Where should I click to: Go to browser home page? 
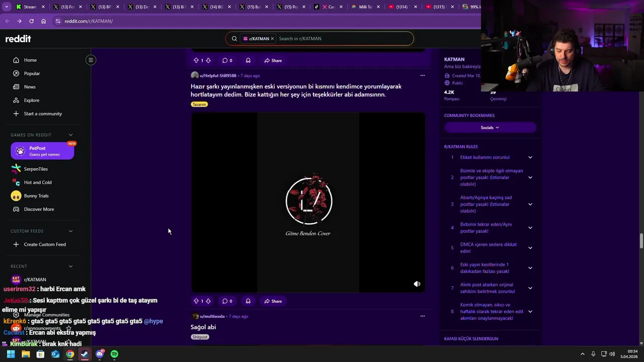[x=43, y=21]
